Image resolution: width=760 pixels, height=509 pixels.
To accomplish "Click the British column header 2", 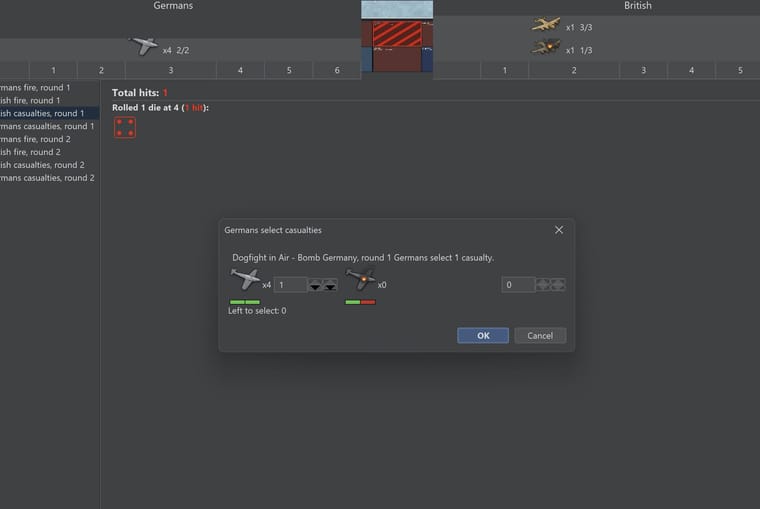I will (574, 70).
